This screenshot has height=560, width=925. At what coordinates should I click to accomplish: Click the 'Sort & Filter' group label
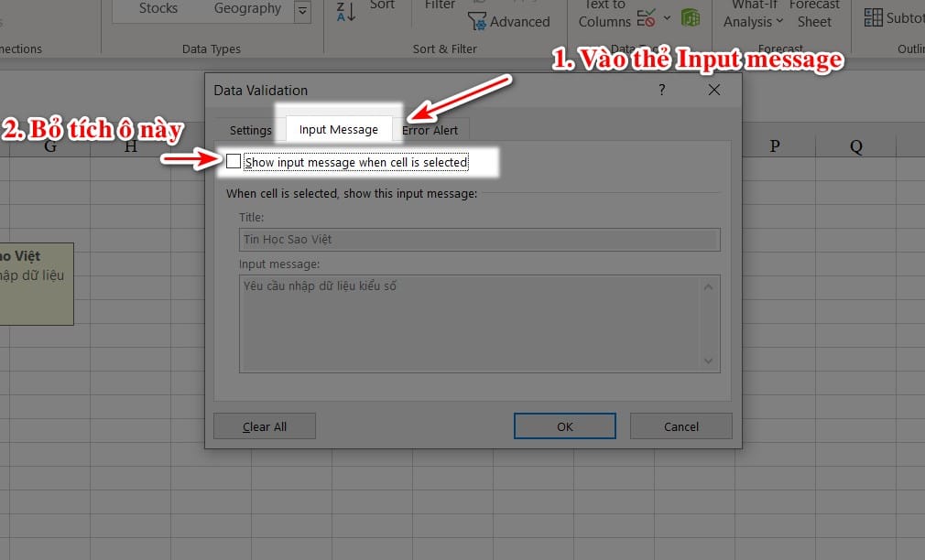[445, 48]
